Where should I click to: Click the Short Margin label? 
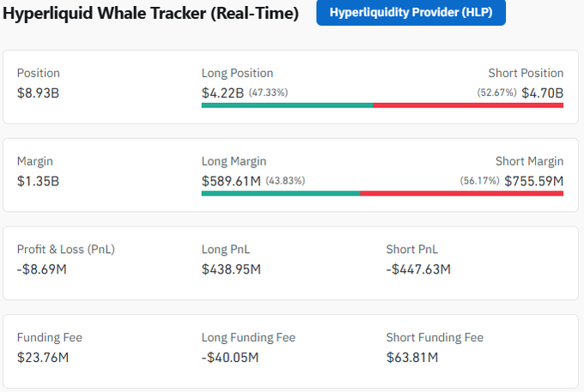pyautogui.click(x=529, y=161)
